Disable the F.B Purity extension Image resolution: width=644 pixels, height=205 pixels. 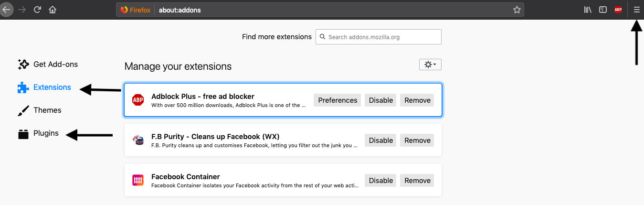[380, 140]
